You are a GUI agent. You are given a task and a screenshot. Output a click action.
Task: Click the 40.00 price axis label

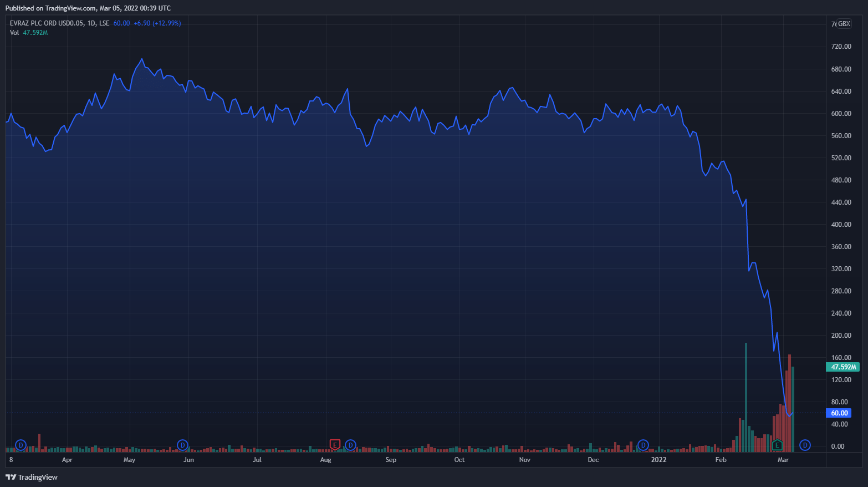coord(839,424)
